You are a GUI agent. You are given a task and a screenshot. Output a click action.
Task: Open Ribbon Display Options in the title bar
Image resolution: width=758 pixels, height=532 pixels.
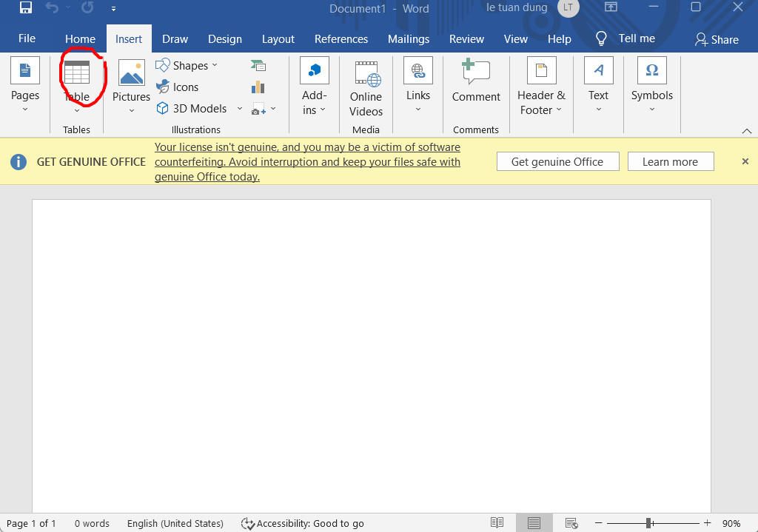point(611,7)
